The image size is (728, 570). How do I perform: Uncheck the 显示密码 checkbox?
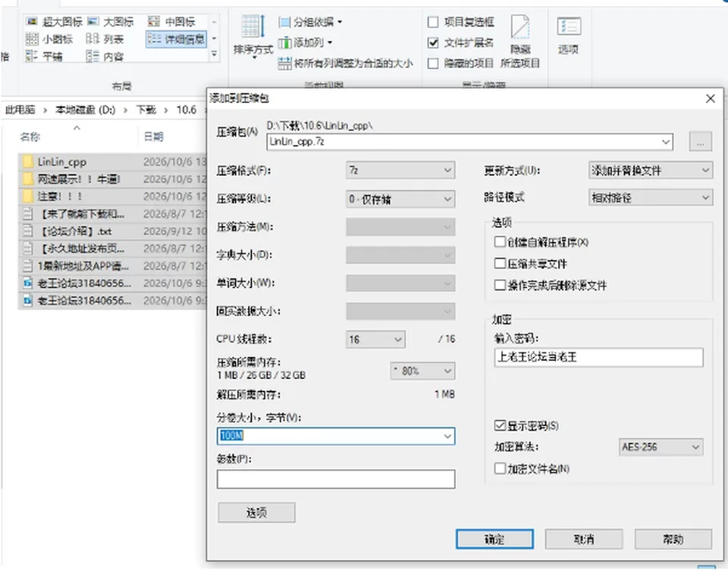pos(500,425)
